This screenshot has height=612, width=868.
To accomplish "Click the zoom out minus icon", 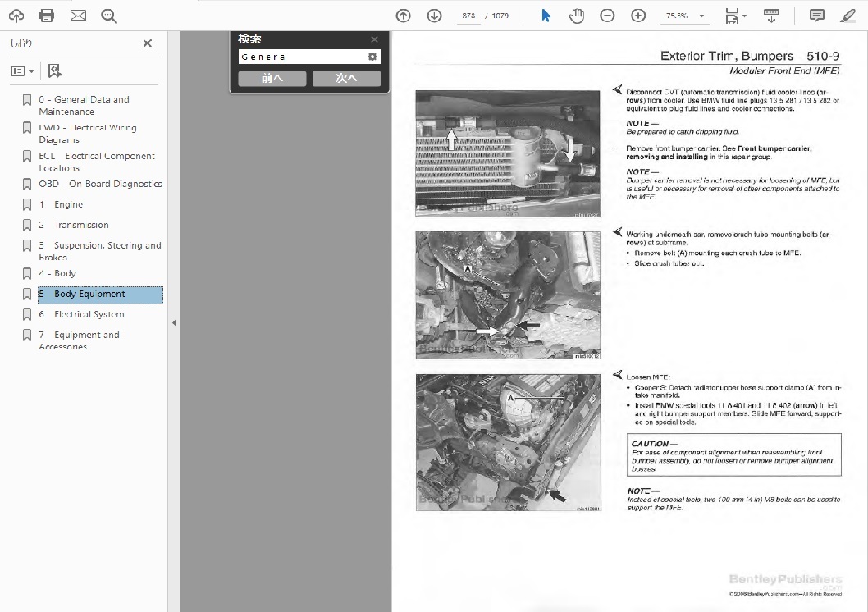I will pos(607,16).
